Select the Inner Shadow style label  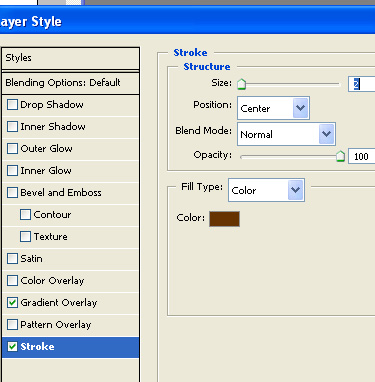pos(53,127)
